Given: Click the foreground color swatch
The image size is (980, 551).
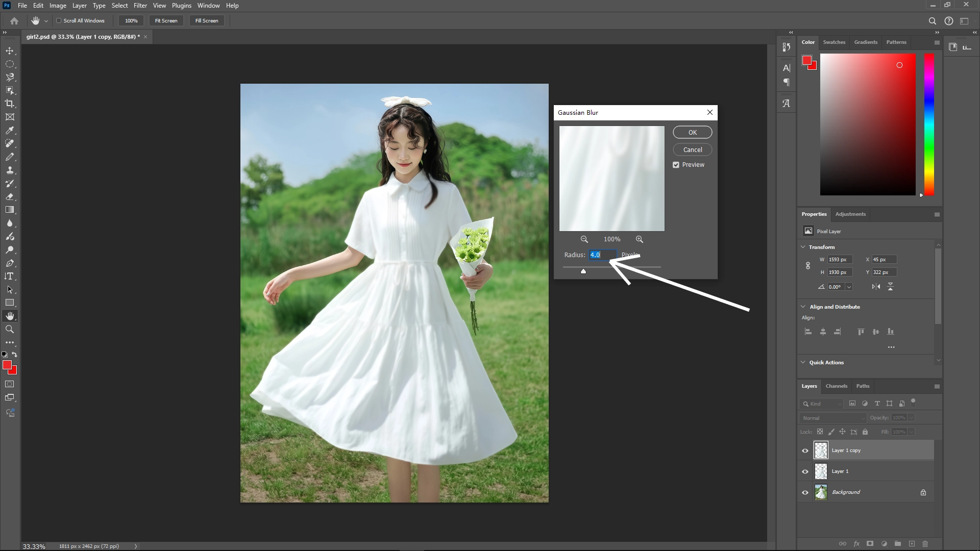Looking at the screenshot, I should pyautogui.click(x=7, y=364).
